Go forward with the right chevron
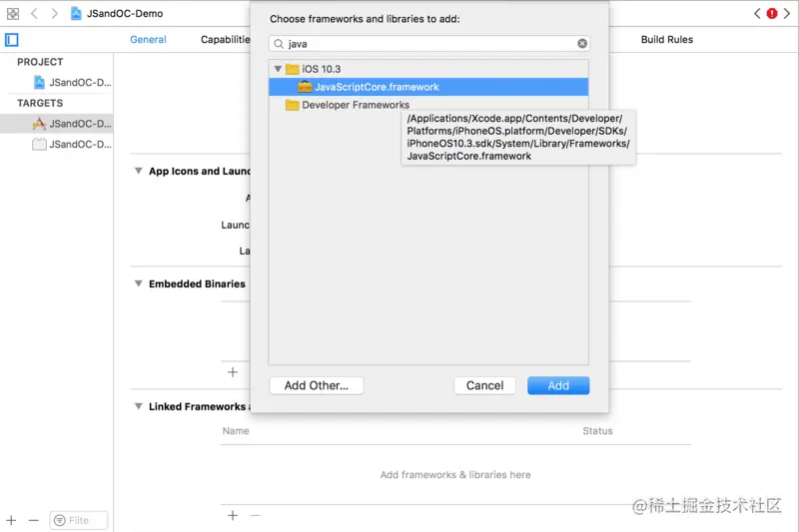Viewport: 799px width, 532px height. click(x=54, y=14)
